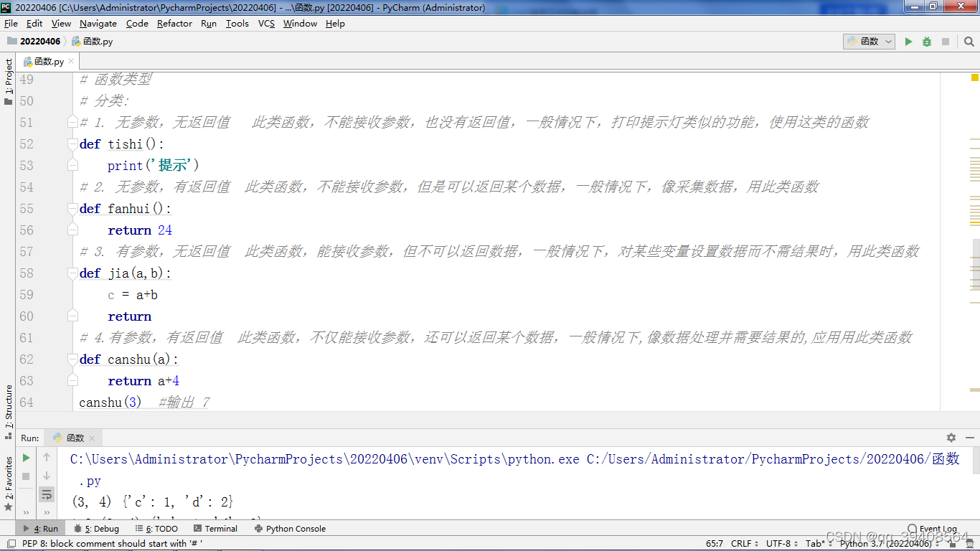This screenshot has height=551, width=980.
Task: Click the down arrow in Run panel
Action: point(47,476)
